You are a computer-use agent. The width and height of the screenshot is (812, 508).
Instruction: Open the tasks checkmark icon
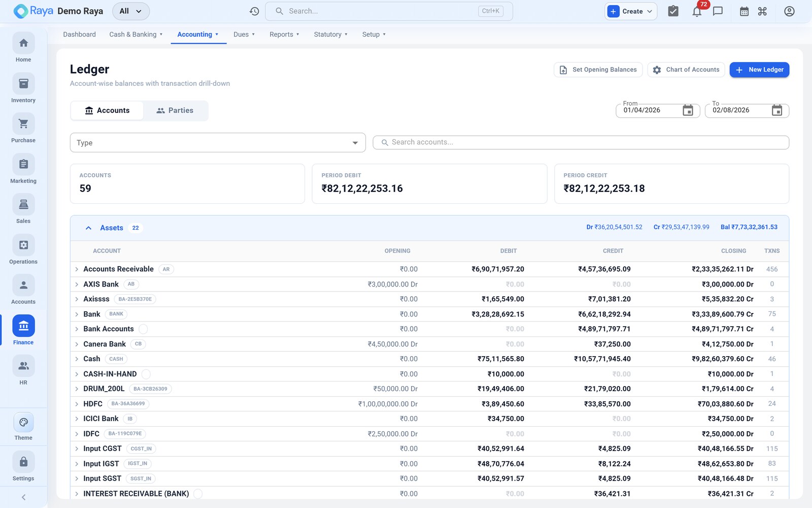point(673,11)
